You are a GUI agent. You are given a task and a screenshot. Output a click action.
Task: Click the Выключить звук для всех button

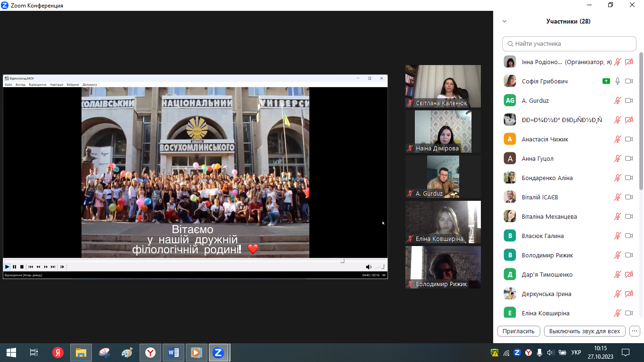[x=585, y=331]
